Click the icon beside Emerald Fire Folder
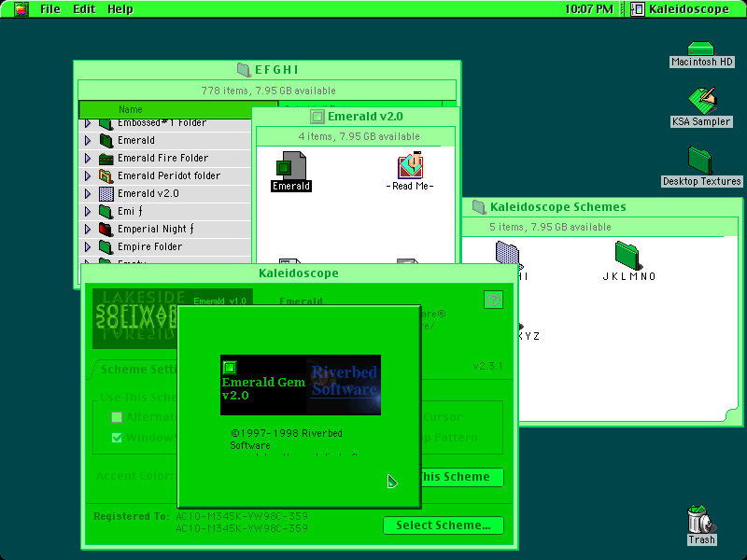 106,158
